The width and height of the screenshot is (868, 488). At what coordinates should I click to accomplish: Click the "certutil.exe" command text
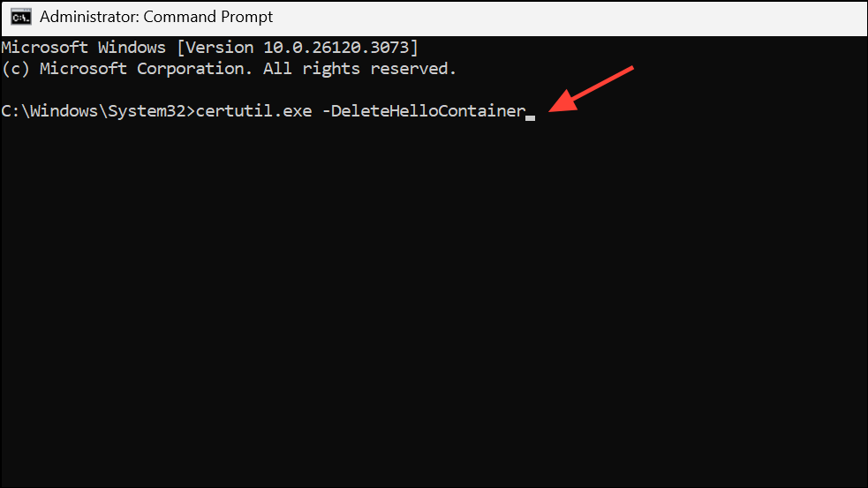[253, 111]
